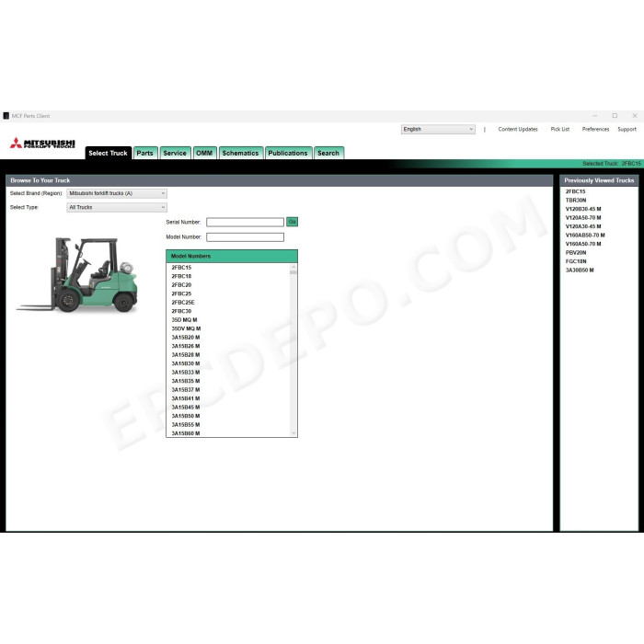
Task: Select model 2FBC30 in the list
Action: coord(181,311)
